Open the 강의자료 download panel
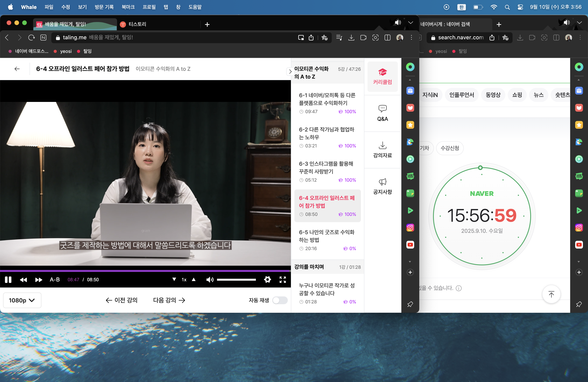The image size is (588, 382). [x=382, y=150]
